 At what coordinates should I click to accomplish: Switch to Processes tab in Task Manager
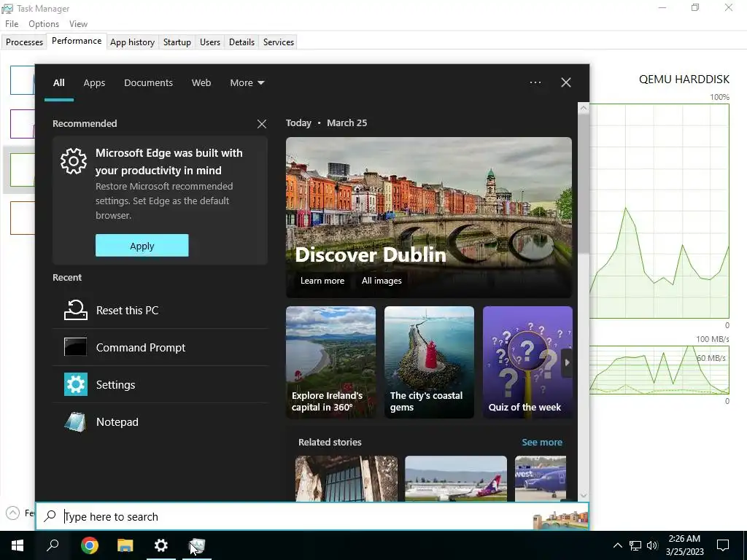tap(24, 42)
